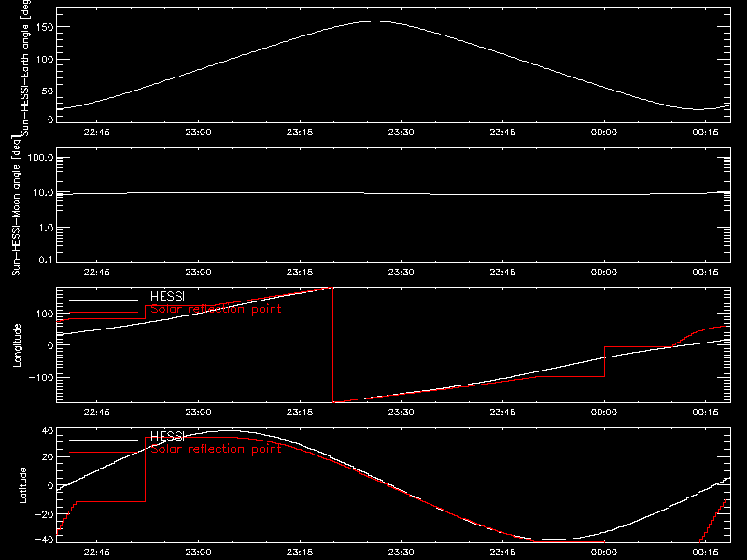Click '23:30' under the Longitude plot

[x=402, y=413]
